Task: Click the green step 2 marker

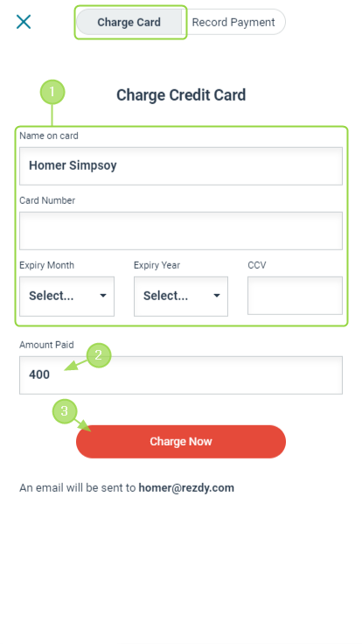Action: [99, 355]
